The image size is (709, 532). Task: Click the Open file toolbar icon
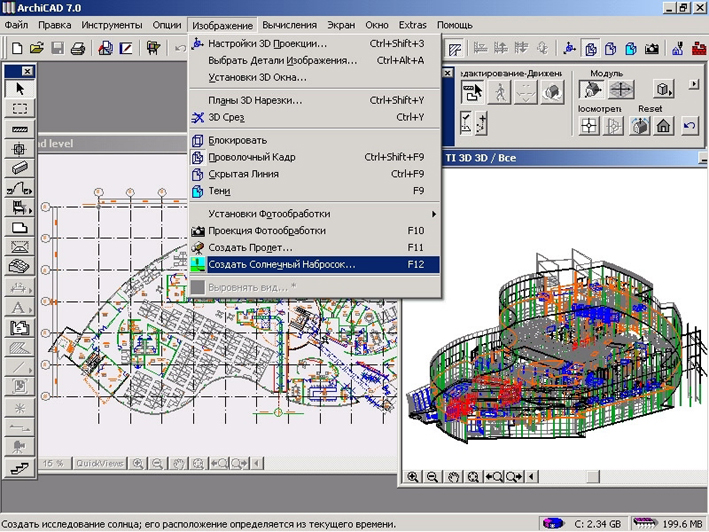pos(37,47)
